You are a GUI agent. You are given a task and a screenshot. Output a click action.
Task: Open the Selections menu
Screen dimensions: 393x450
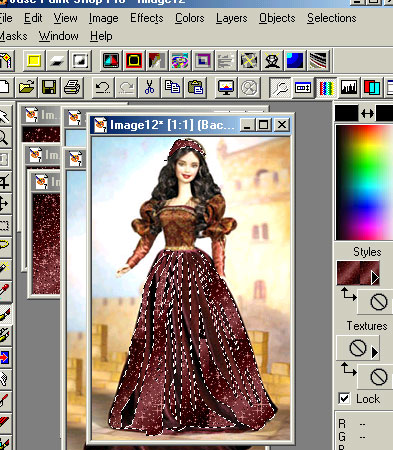click(332, 18)
